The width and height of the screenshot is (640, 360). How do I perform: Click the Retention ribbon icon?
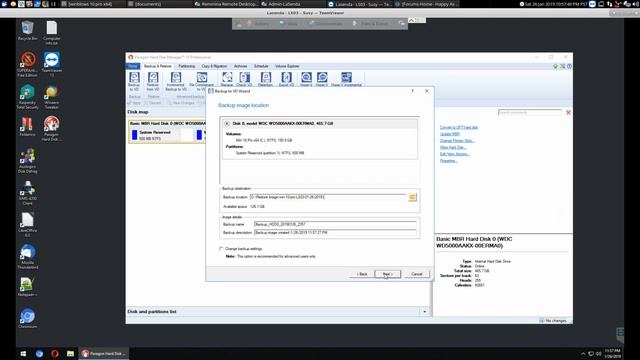click(266, 79)
